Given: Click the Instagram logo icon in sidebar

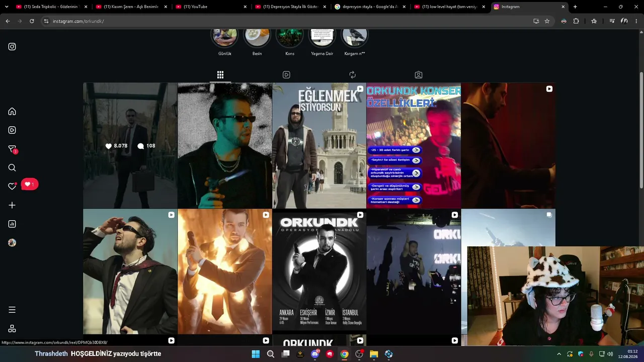Looking at the screenshot, I should point(12,47).
